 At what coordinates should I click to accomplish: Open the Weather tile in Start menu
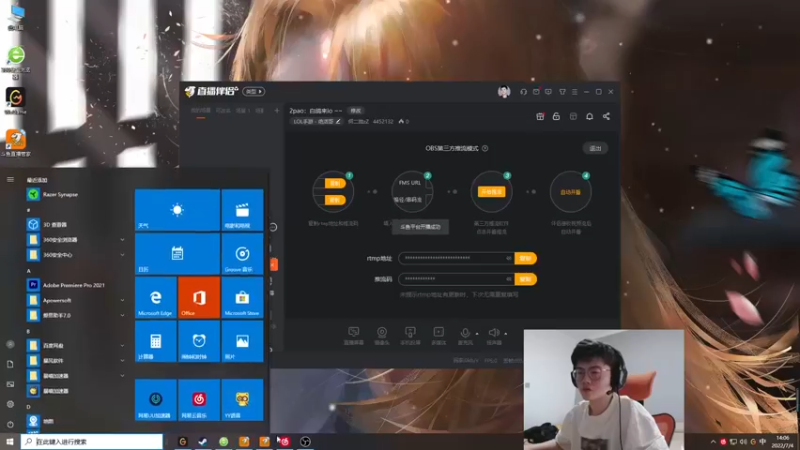pyautogui.click(x=177, y=210)
